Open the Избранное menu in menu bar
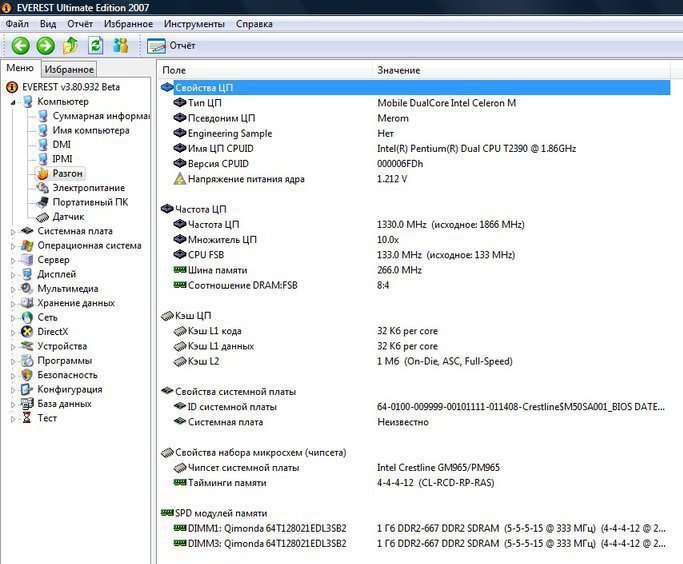The width and height of the screenshot is (683, 564). coord(128,24)
